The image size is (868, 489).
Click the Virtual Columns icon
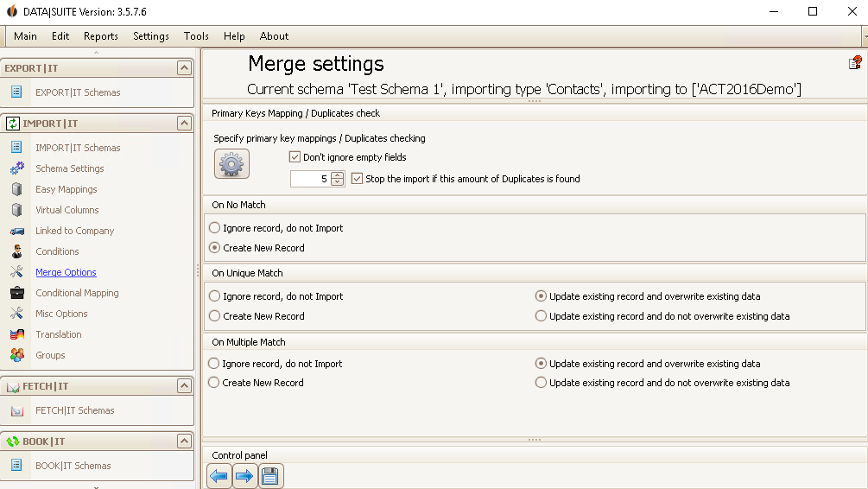[x=17, y=210]
